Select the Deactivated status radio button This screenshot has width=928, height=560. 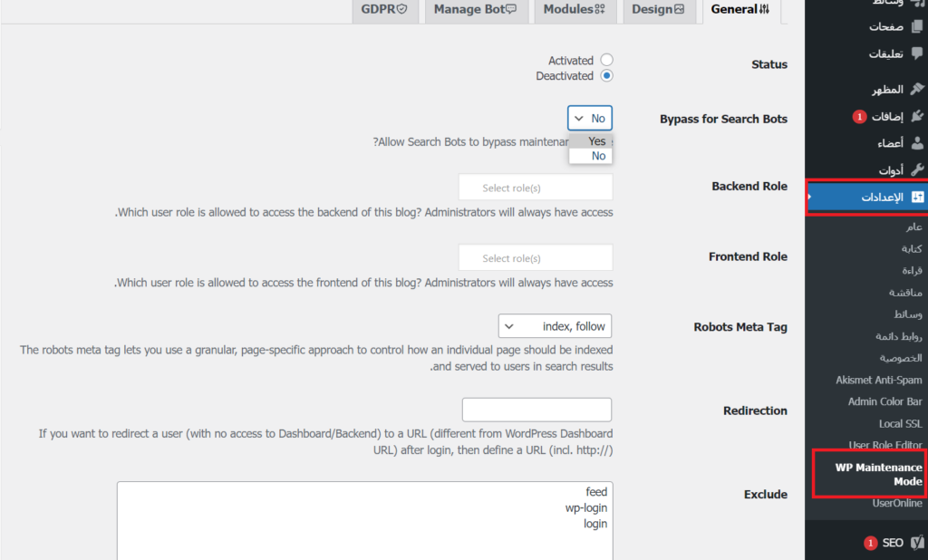click(606, 76)
